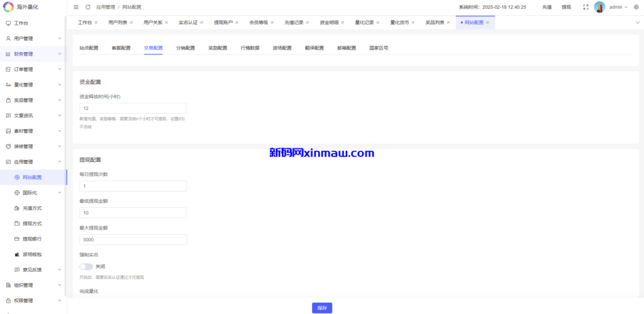Click 应用管理 in the breadcrumb
The width and height of the screenshot is (644, 314).
click(106, 8)
